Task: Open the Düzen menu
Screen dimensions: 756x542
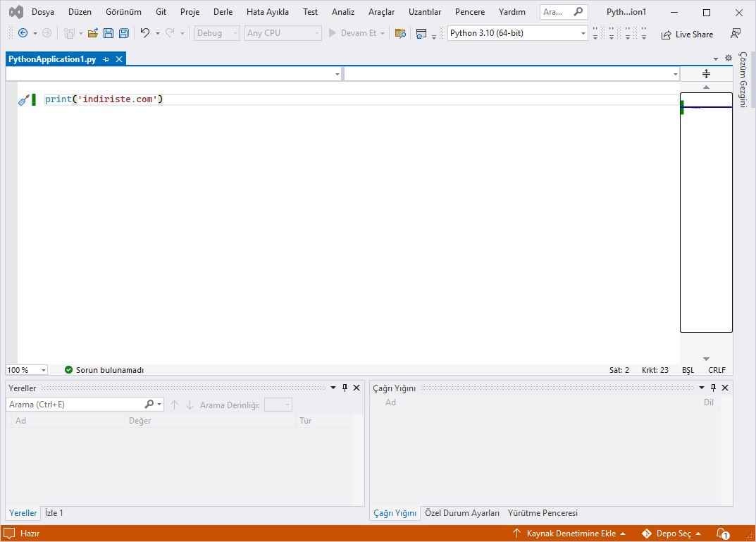Action: [x=80, y=12]
